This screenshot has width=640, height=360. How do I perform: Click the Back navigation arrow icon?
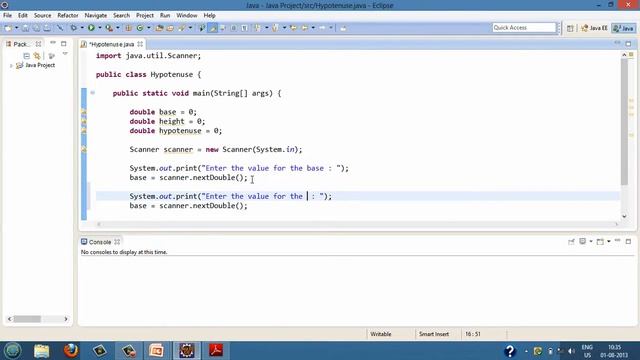pyautogui.click(x=304, y=28)
